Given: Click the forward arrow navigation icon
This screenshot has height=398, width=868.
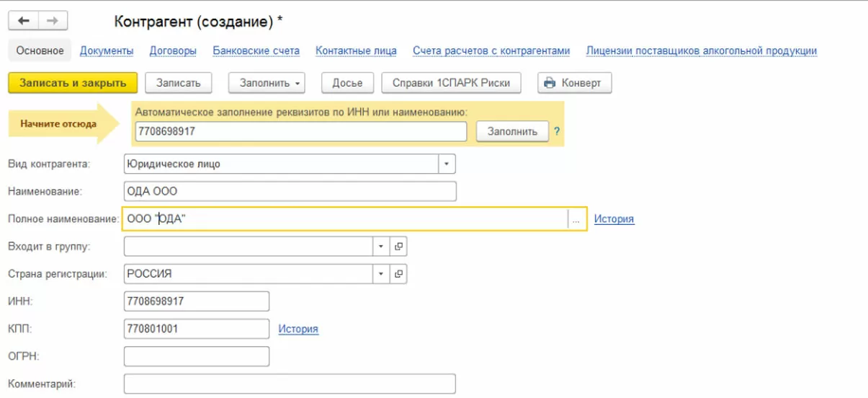Looking at the screenshot, I should point(52,22).
